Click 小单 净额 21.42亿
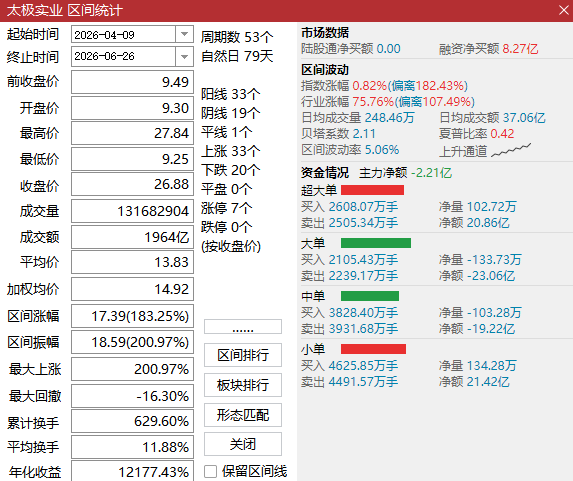573x481 pixels. [x=474, y=382]
